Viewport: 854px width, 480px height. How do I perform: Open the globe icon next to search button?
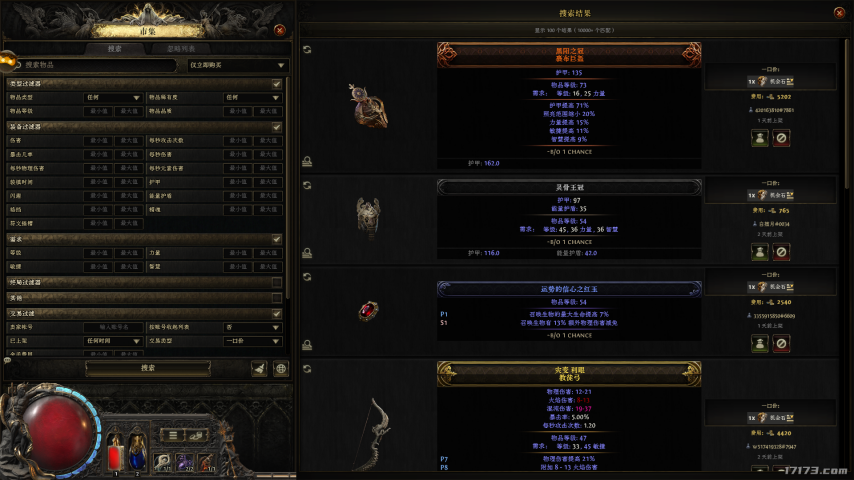click(281, 368)
